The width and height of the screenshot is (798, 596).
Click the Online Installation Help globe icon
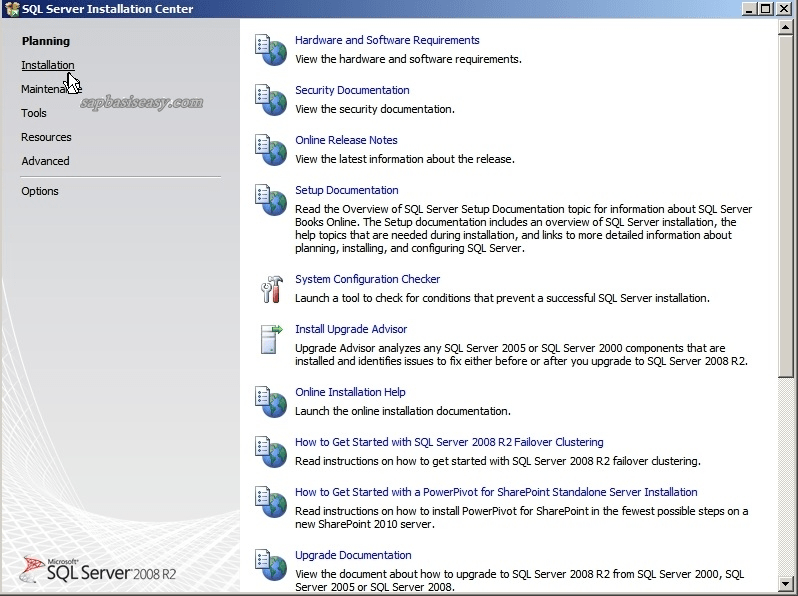(x=271, y=402)
